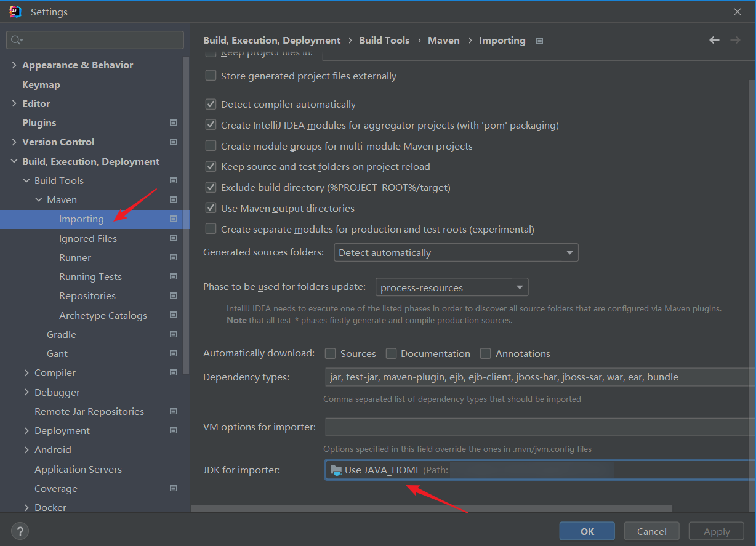Collapse Build, Execution, Deployment section

pos(14,161)
